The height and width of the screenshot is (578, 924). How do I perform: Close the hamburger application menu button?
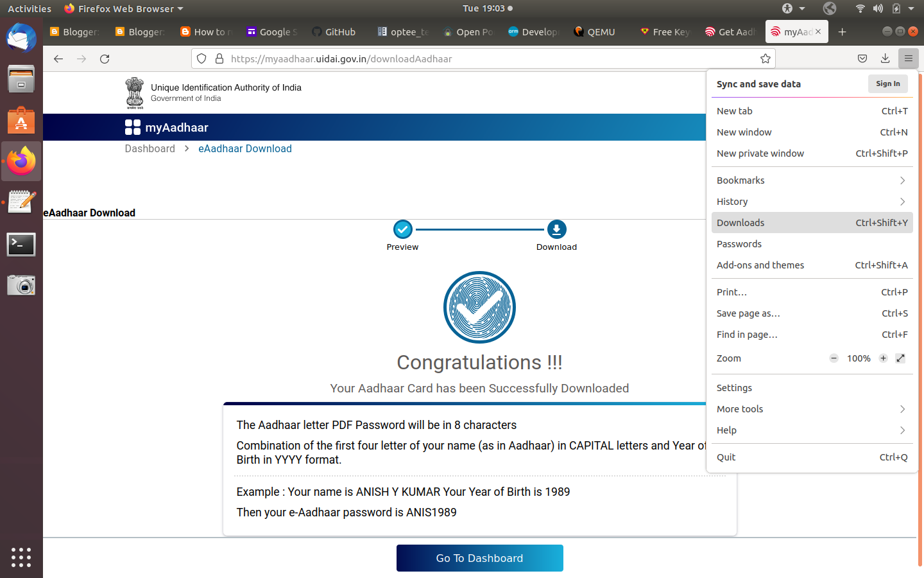pyautogui.click(x=909, y=58)
